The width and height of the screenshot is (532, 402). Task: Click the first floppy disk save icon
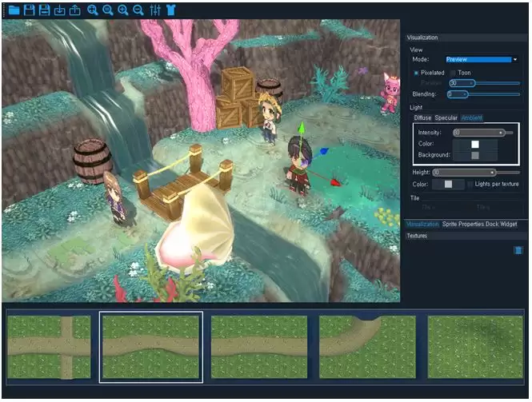(30, 10)
